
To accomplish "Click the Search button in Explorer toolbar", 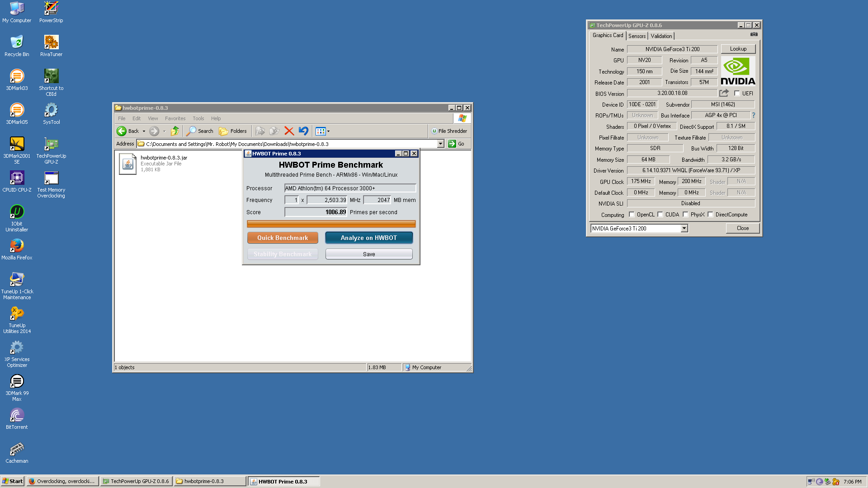I will (x=199, y=131).
